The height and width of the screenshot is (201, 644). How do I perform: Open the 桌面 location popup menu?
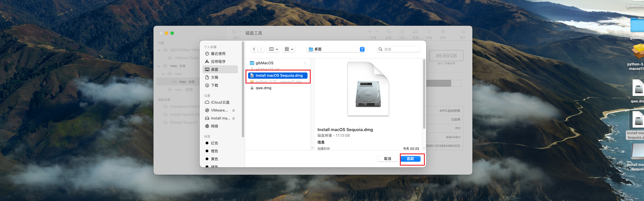(336, 49)
